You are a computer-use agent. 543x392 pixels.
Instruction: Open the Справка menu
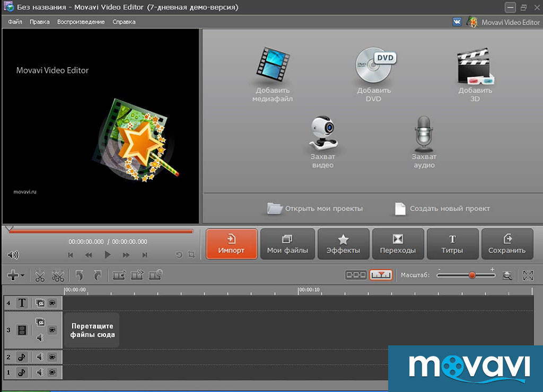click(124, 22)
